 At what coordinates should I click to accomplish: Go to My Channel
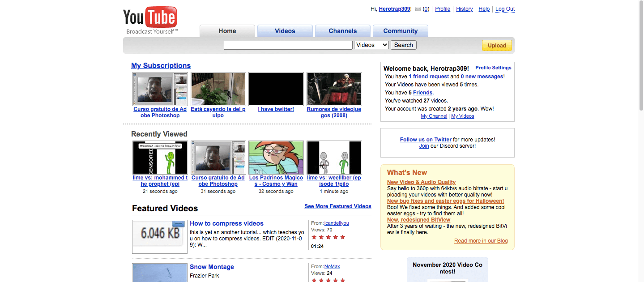(x=433, y=116)
